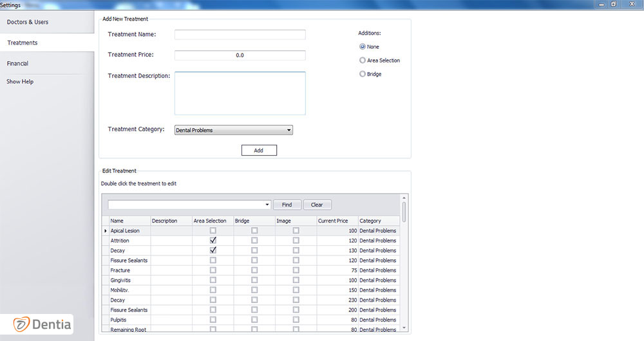Click the Find button
This screenshot has width=644, height=341.
(x=287, y=205)
